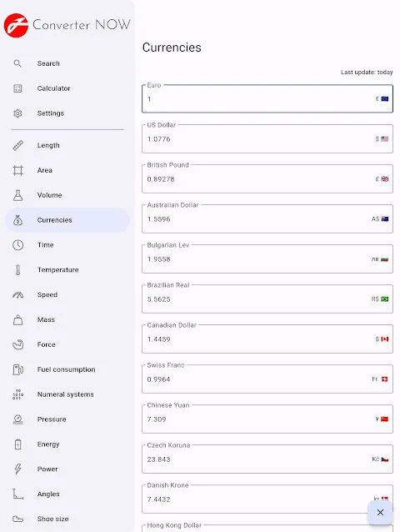
Task: Click the Converter NOW logo
Action: (67, 25)
